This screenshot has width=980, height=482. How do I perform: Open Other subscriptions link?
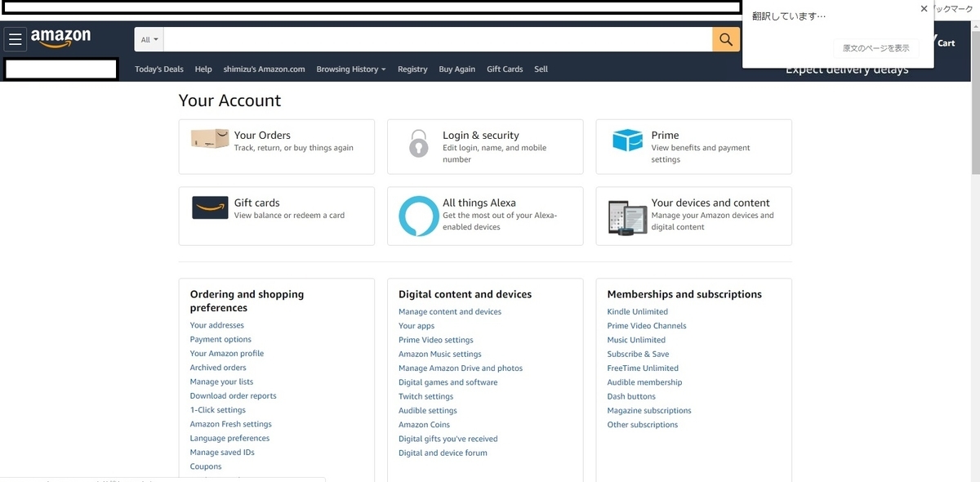(643, 425)
